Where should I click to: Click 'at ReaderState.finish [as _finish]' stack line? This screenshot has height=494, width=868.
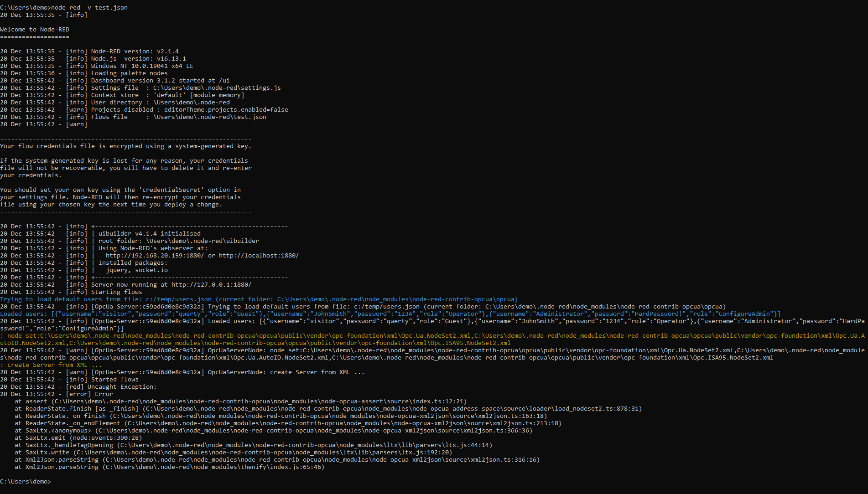tap(328, 409)
